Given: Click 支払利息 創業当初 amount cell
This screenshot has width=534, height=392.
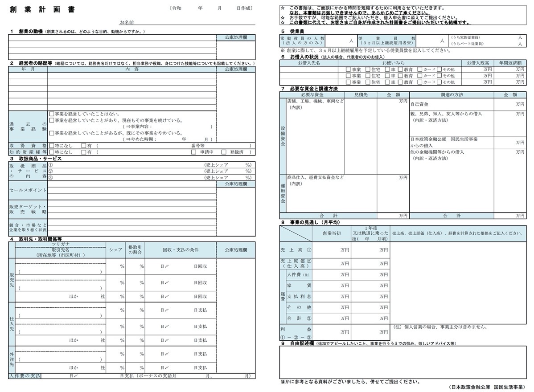Looking at the screenshot, I should tap(331, 296).
